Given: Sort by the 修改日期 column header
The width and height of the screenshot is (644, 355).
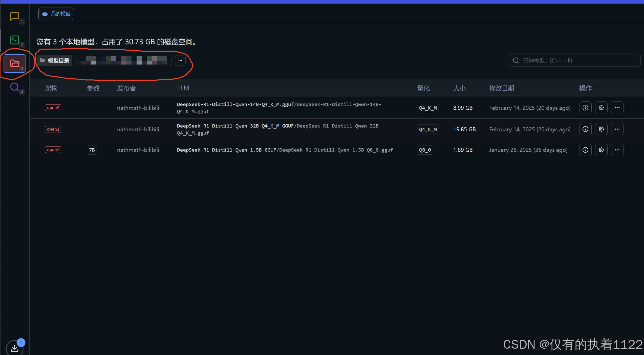Looking at the screenshot, I should point(501,88).
